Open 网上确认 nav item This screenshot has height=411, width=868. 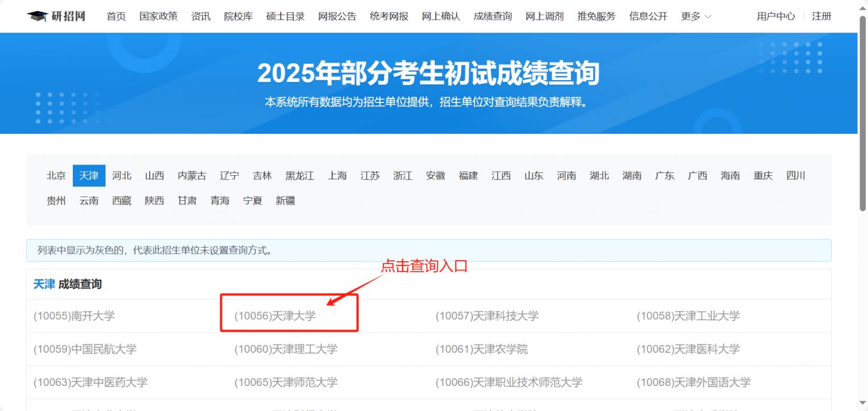tap(441, 17)
